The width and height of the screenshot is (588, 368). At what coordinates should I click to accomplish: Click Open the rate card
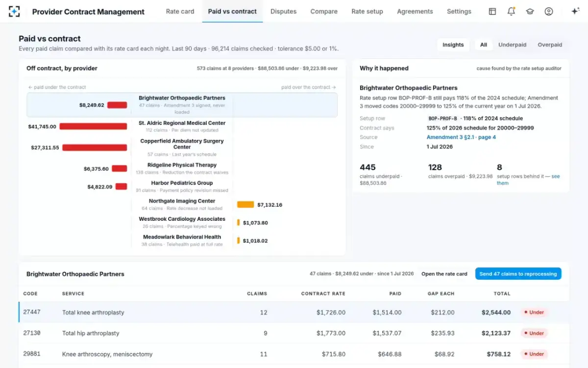[x=444, y=274]
